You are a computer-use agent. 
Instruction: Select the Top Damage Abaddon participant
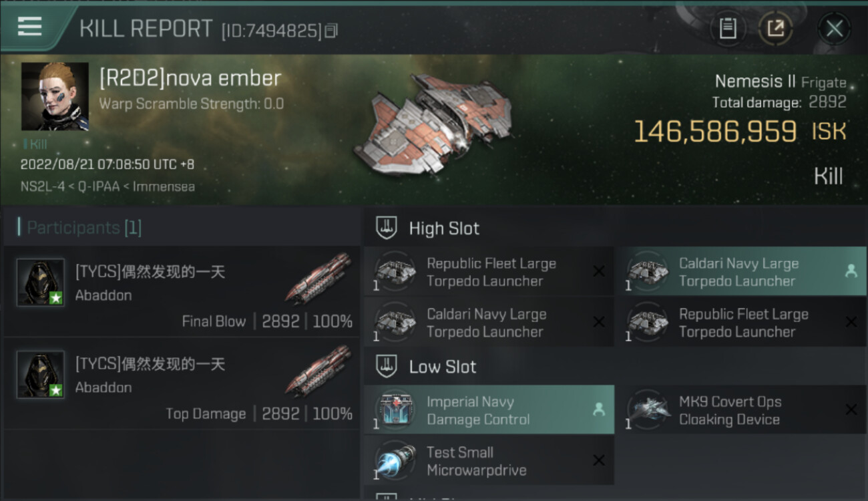[182, 383]
